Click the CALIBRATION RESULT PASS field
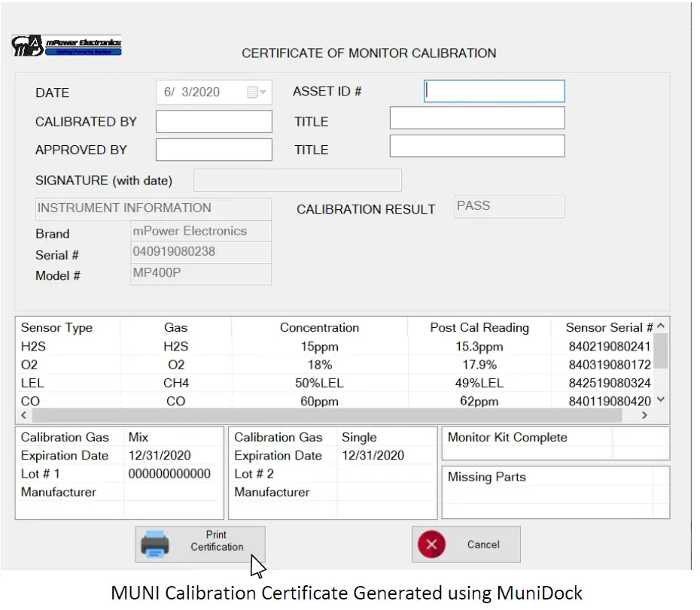 [x=509, y=207]
